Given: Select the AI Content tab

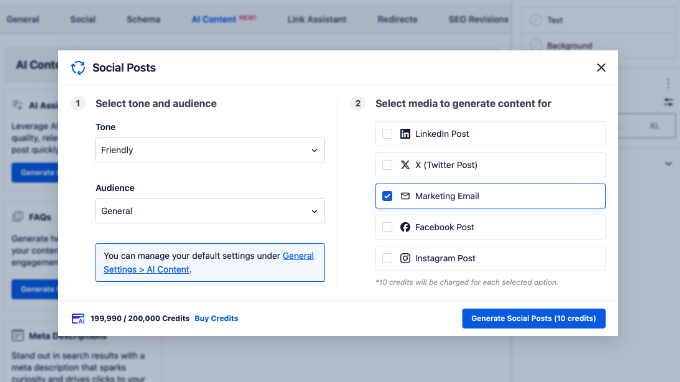Looking at the screenshot, I should [214, 20].
